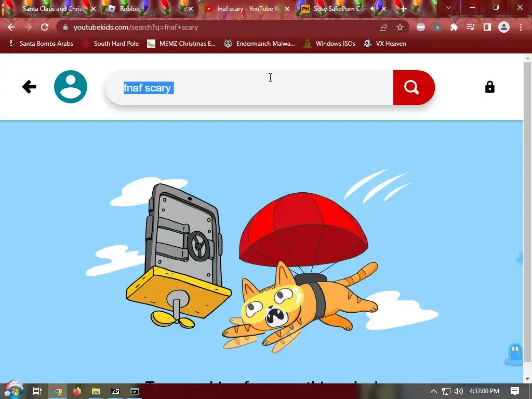
Task: Open the media controls icon
Action: click(x=471, y=28)
